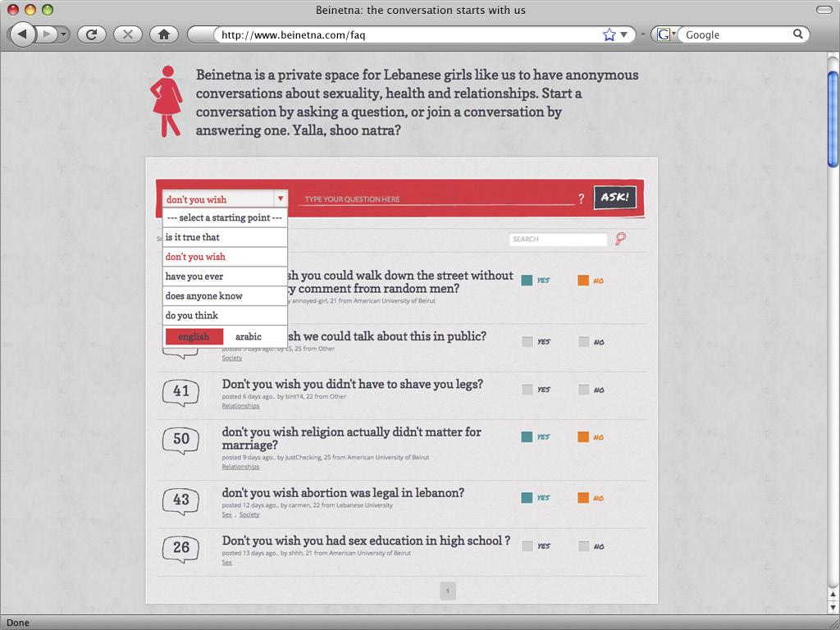Screen dimensions: 840x630
Task: Click the Society tag under public talk question
Action: 232,358
